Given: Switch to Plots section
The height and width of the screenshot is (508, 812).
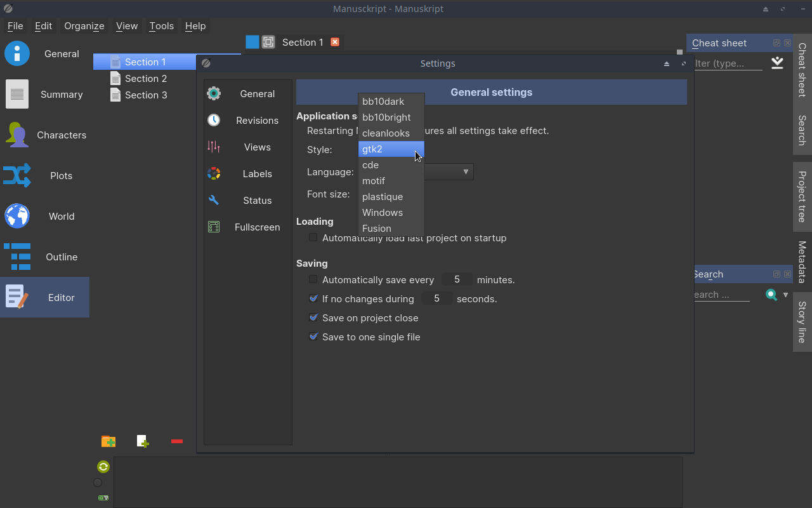Looking at the screenshot, I should (x=44, y=176).
